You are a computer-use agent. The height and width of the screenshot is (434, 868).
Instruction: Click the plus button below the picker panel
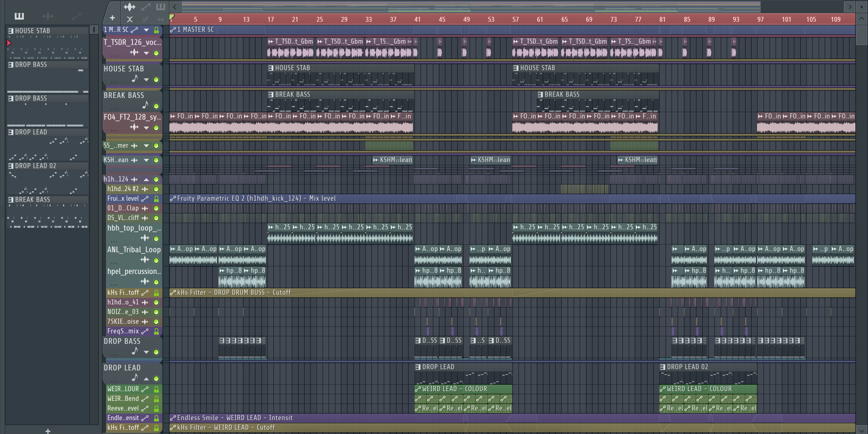coord(48,431)
